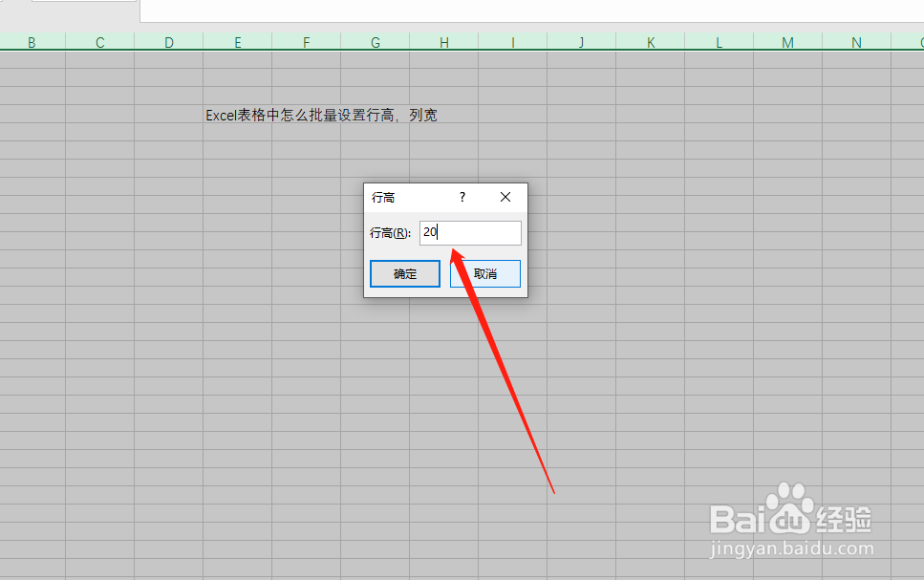
Task: Close the 行高 dialog with the X
Action: point(505,197)
